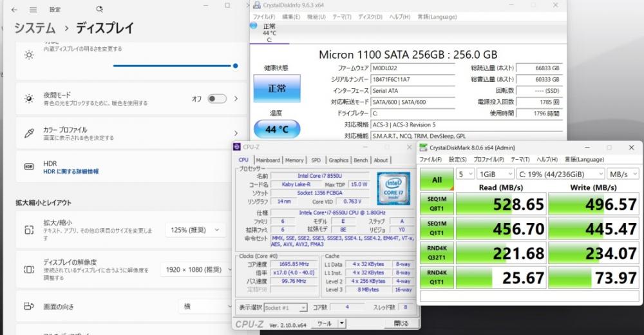This screenshot has height=335, width=644.
Task: Click the CPU-Z ツール button
Action: pos(325,323)
